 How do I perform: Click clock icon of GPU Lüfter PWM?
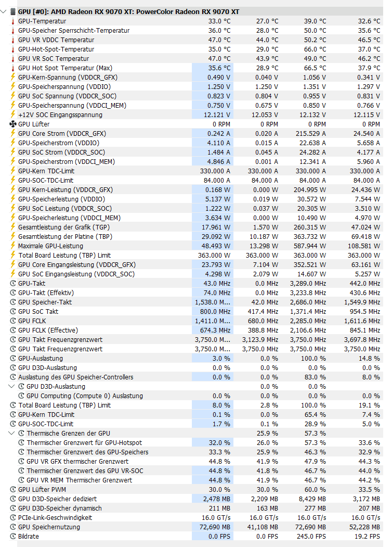(13, 489)
